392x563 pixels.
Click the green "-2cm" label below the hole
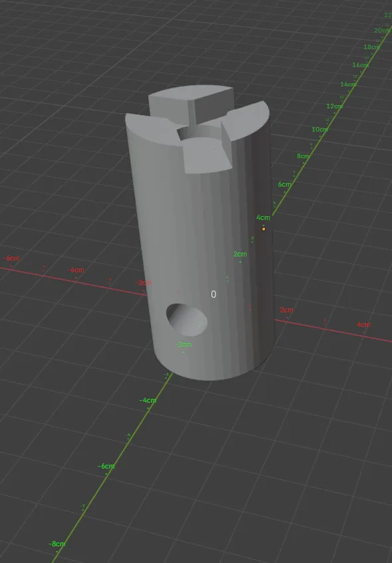183,345
